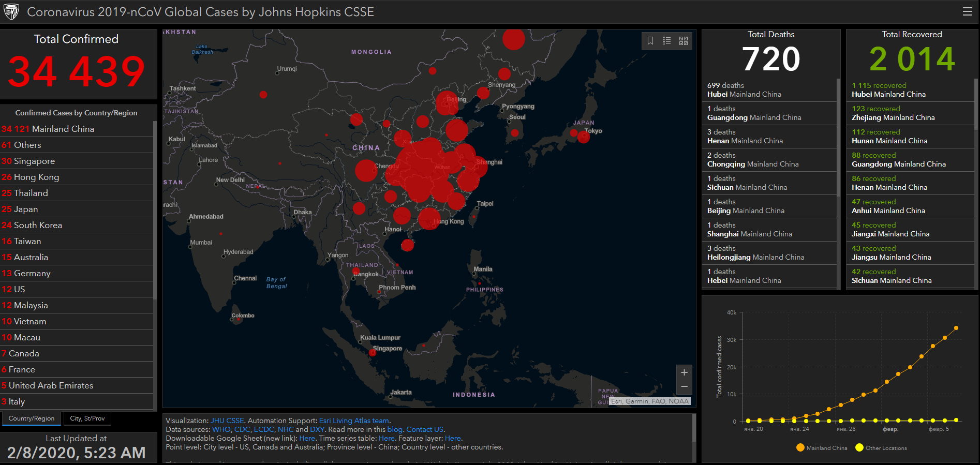Click the Johns Hopkins shield logo
Image resolution: width=980 pixels, height=465 pixels.
coord(11,11)
